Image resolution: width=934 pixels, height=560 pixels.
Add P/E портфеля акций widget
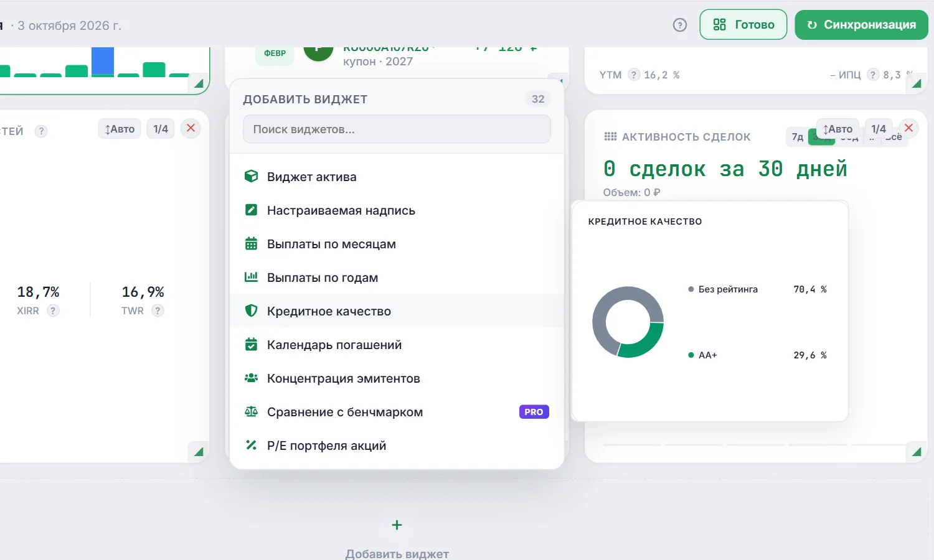pyautogui.click(x=397, y=446)
